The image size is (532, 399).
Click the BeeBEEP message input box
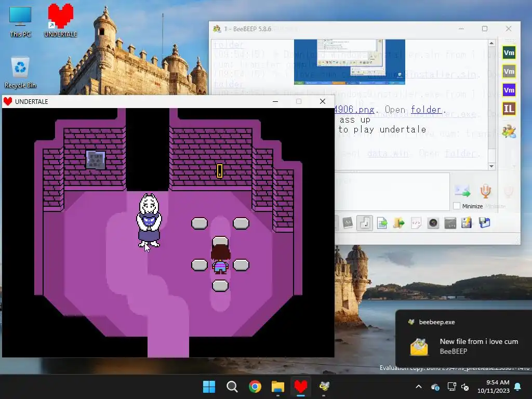click(x=392, y=192)
